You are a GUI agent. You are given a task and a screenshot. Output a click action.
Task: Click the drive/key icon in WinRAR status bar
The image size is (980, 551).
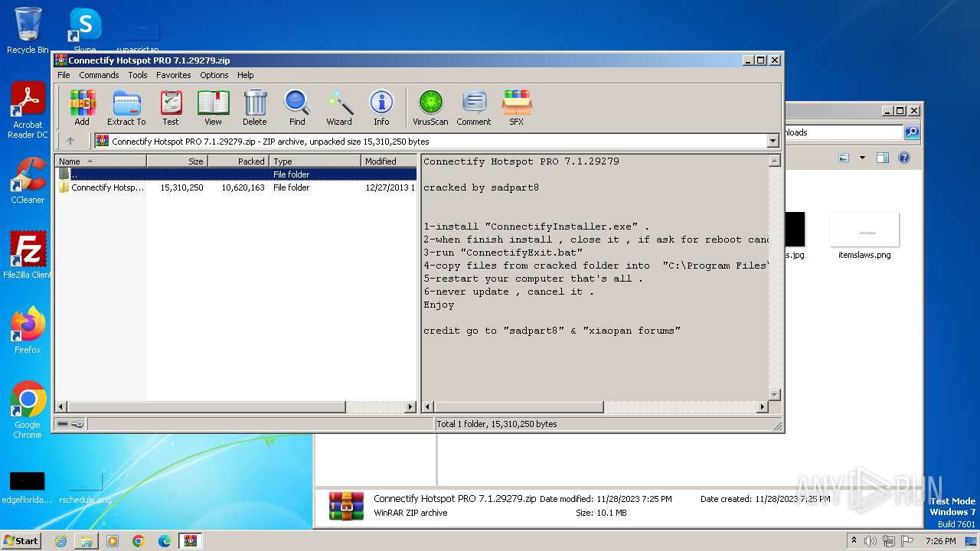[70, 424]
